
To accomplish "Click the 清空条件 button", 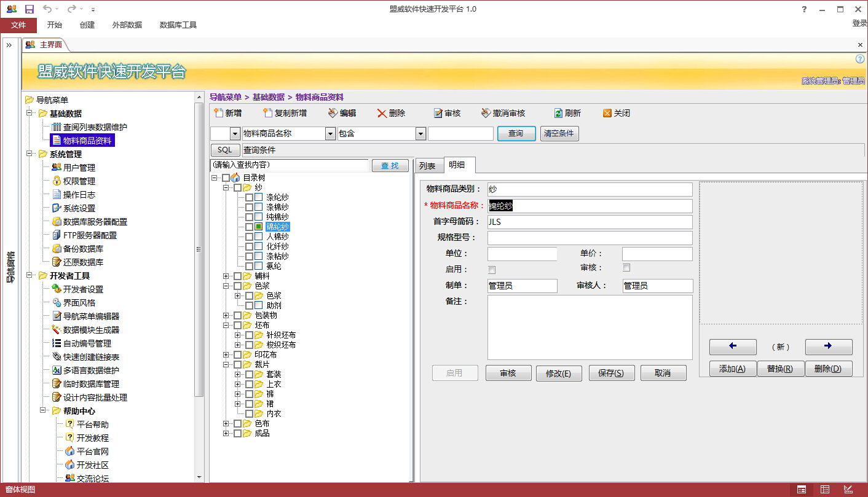I will point(560,133).
